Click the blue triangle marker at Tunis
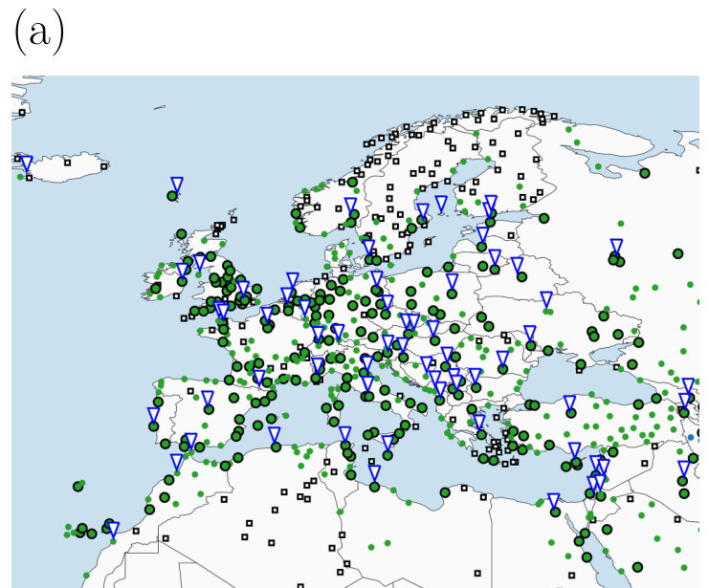Viewport: 709px width, 588px height. point(345,434)
